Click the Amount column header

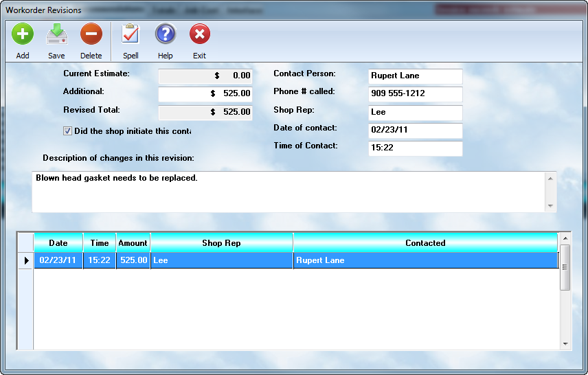click(133, 243)
